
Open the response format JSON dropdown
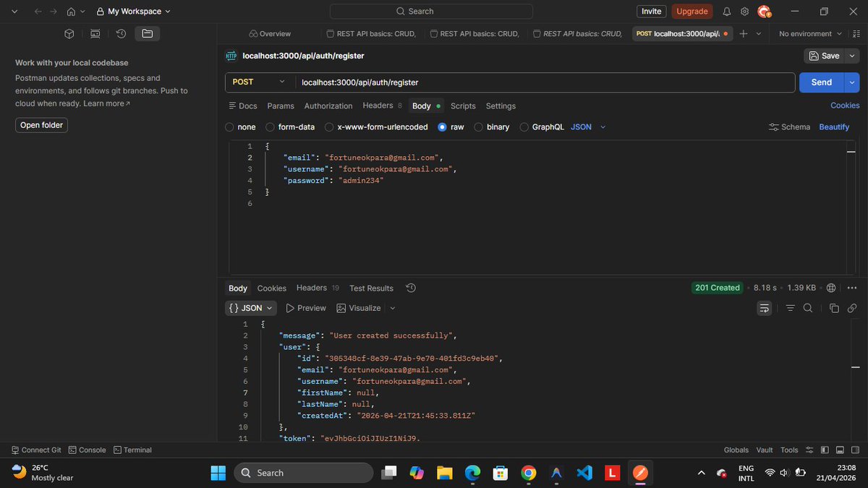tap(250, 308)
